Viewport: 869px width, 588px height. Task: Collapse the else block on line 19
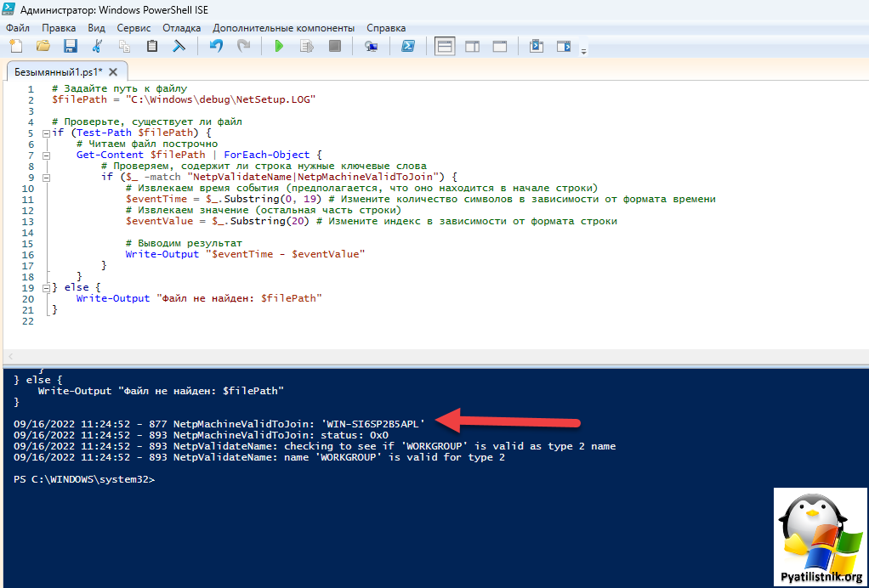46,288
